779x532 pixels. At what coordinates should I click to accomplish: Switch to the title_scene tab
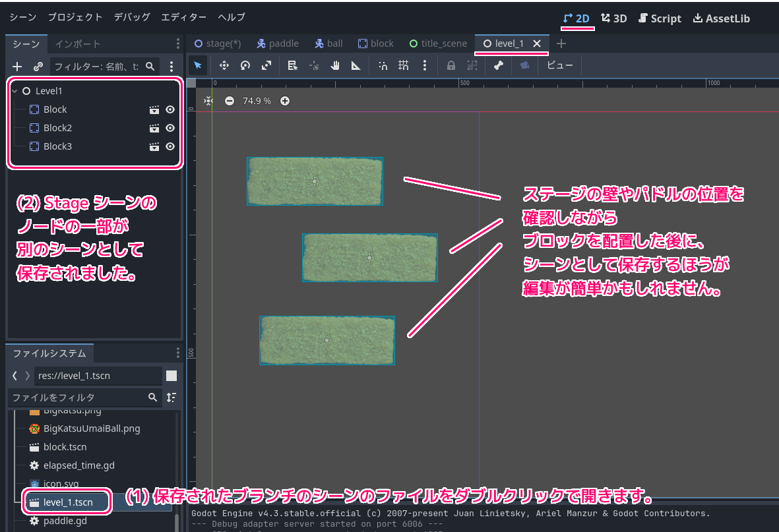coord(438,44)
